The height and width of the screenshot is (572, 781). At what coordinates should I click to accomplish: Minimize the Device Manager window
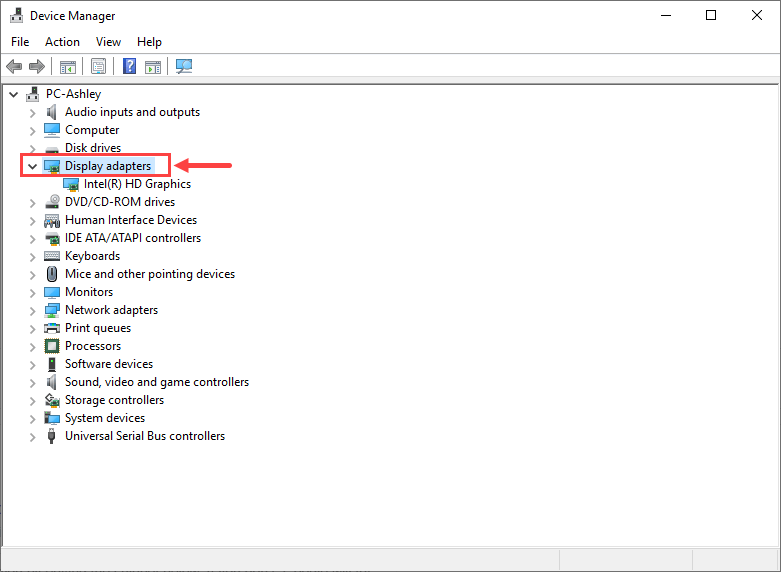[666, 15]
